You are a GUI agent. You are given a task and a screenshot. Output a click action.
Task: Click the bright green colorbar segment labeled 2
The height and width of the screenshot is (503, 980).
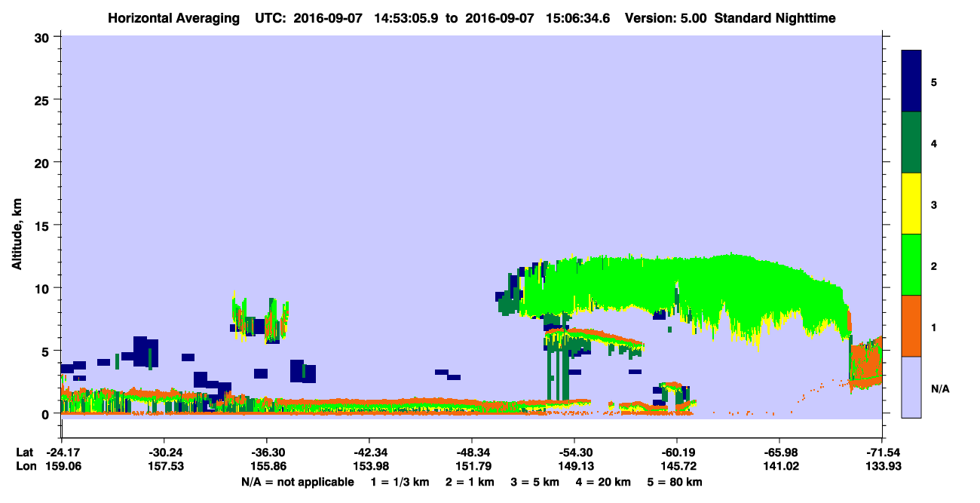pos(911,265)
